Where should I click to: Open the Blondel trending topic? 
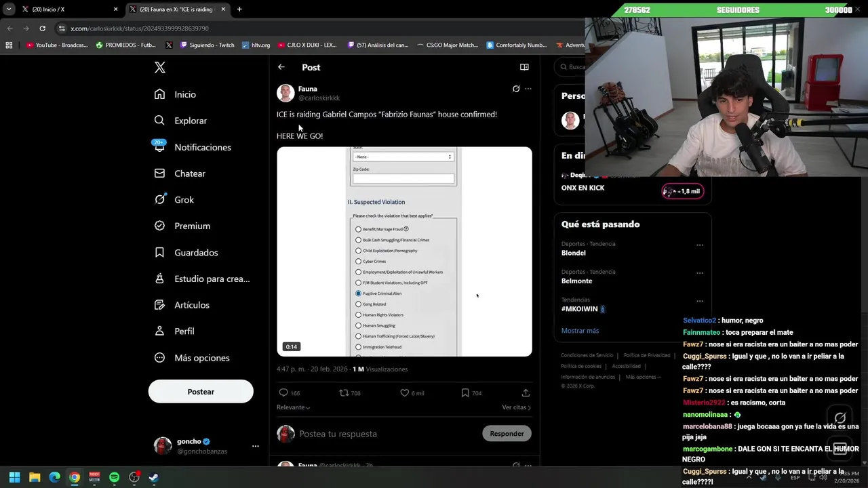coord(574,253)
